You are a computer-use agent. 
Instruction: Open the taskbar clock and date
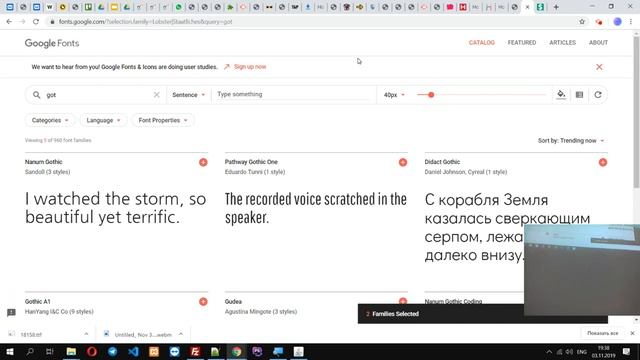pyautogui.click(x=603, y=351)
